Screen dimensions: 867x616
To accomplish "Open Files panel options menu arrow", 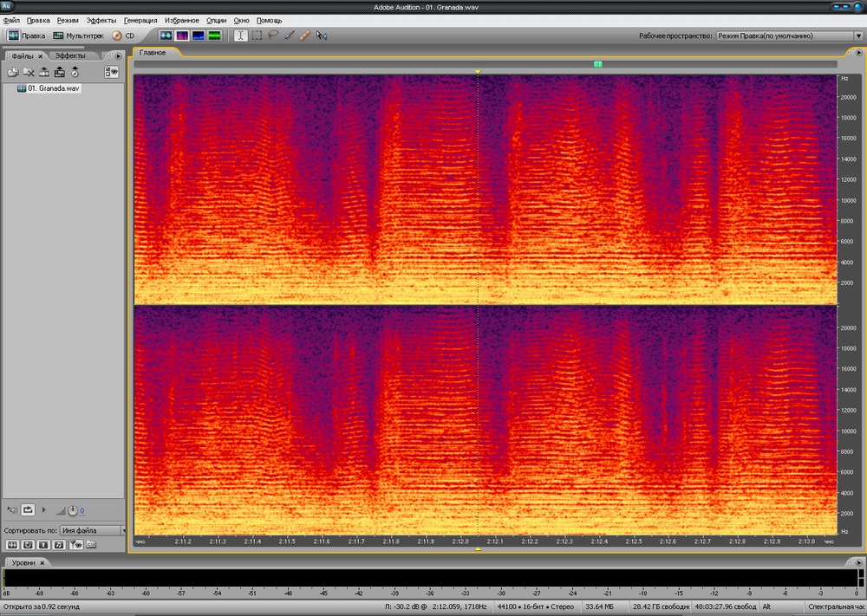I will click(x=118, y=55).
